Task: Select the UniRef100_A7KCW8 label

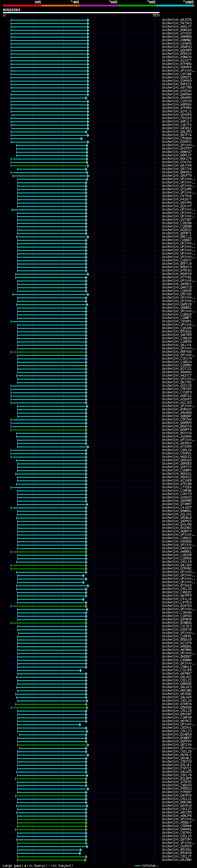Action: point(177,484)
